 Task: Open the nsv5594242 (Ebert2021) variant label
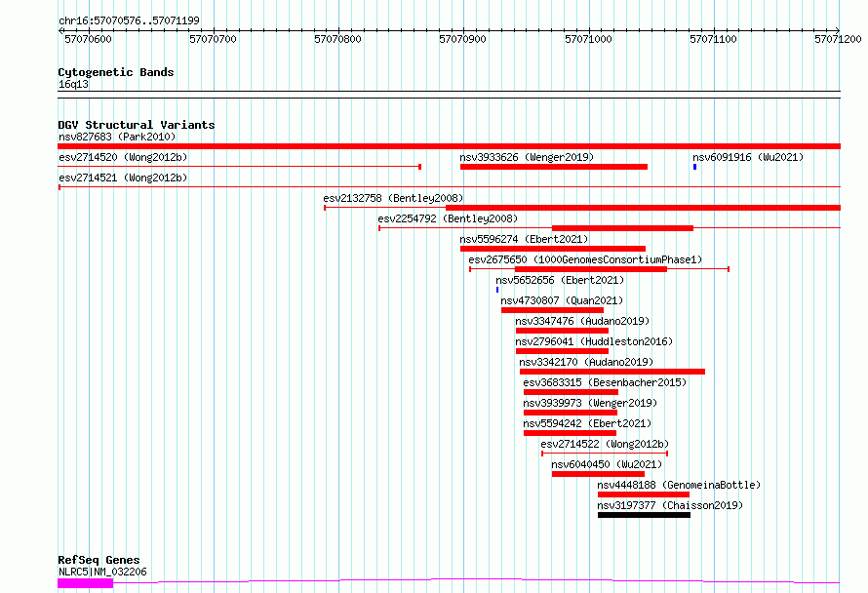tap(587, 423)
